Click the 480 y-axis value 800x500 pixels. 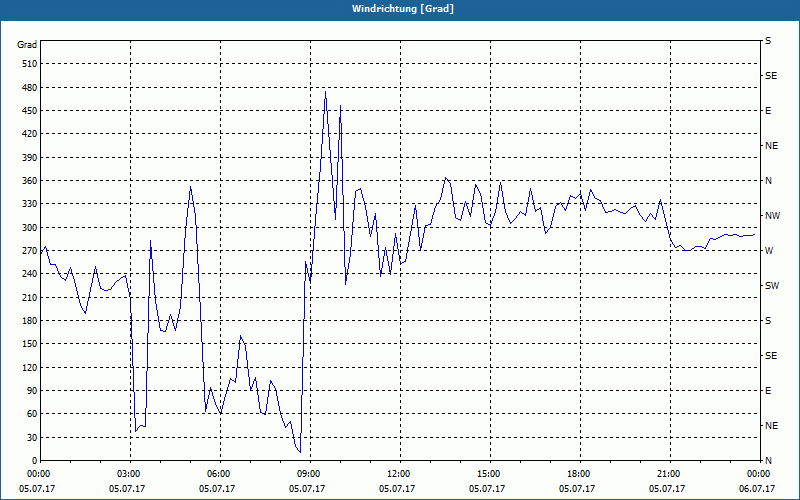click(30, 87)
